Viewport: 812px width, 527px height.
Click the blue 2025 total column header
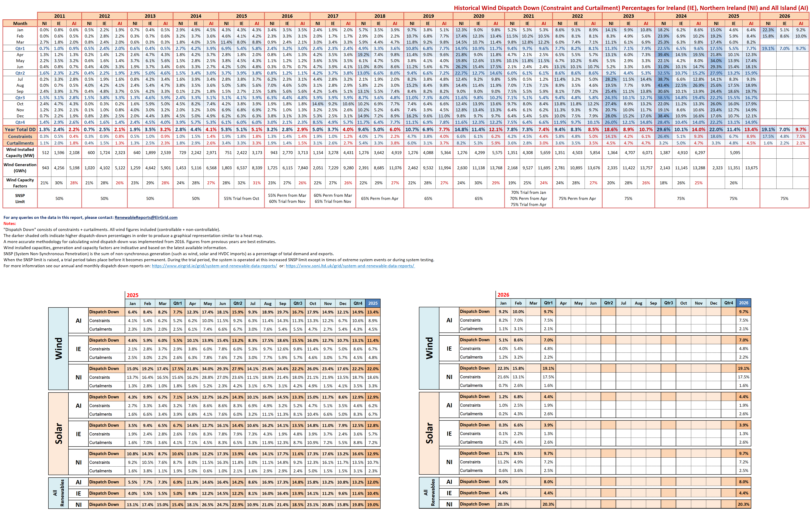(373, 303)
